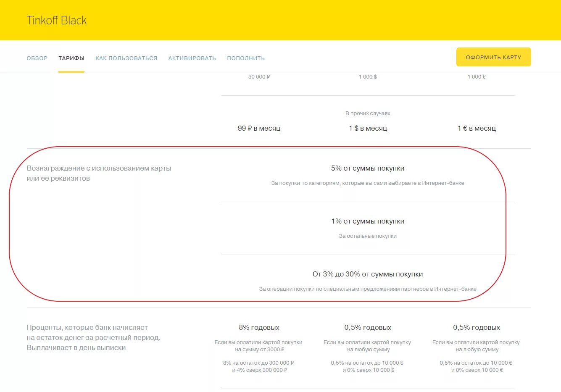Click Вознаграждение с использованием карты label

tap(99, 173)
